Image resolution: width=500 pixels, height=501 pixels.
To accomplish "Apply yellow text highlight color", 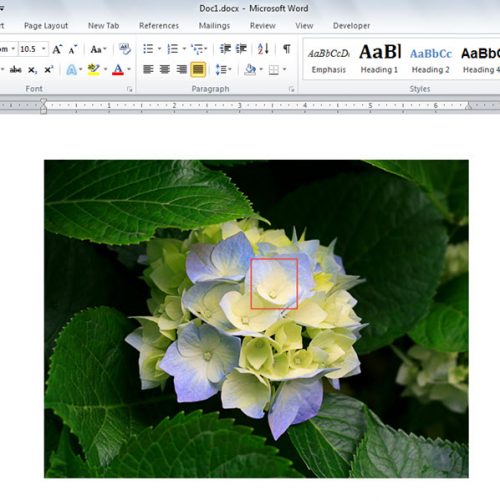I will (94, 69).
